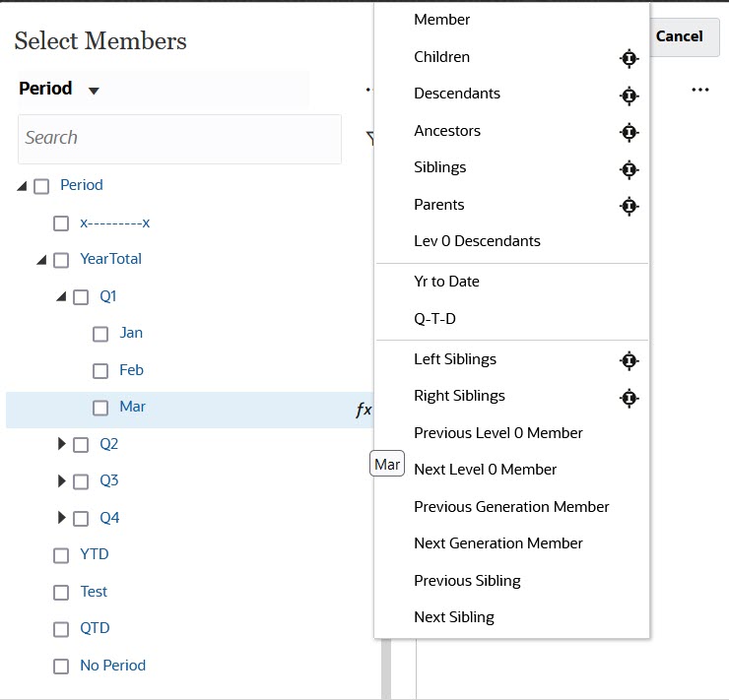Click the inclusive icon beside Right Siblings
This screenshot has width=729, height=700.
(630, 398)
